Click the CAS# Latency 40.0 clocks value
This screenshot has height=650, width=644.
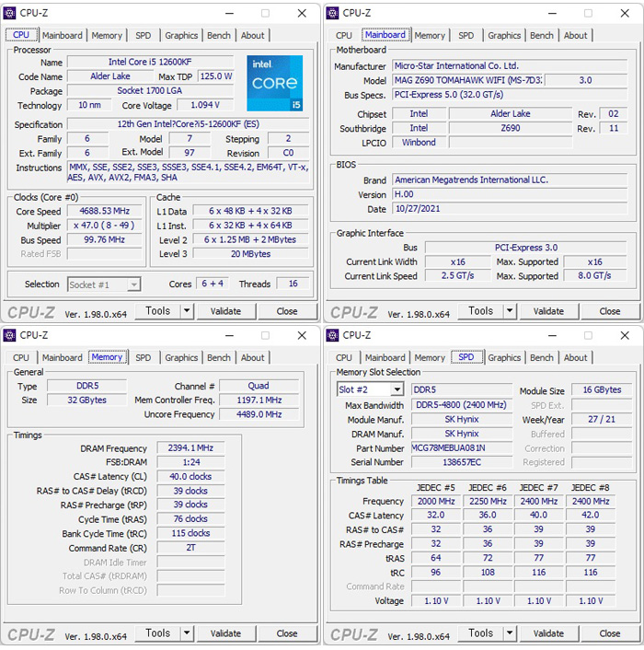point(190,477)
